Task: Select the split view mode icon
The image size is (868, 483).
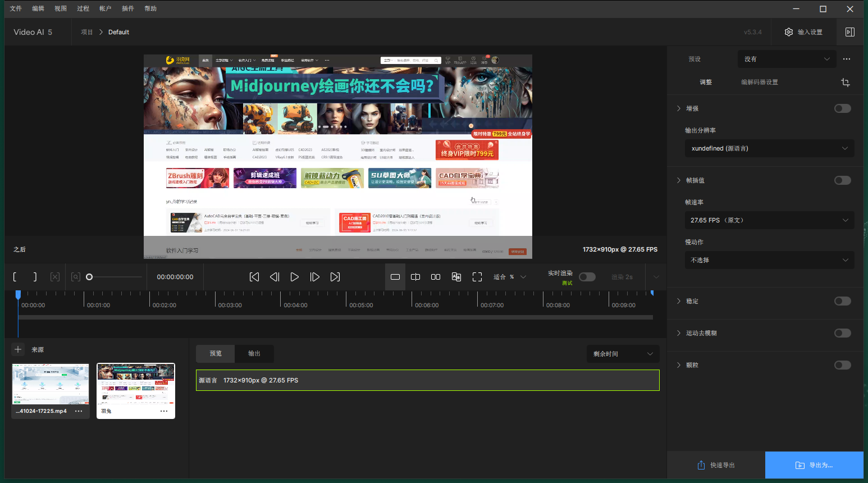Action: tap(415, 277)
